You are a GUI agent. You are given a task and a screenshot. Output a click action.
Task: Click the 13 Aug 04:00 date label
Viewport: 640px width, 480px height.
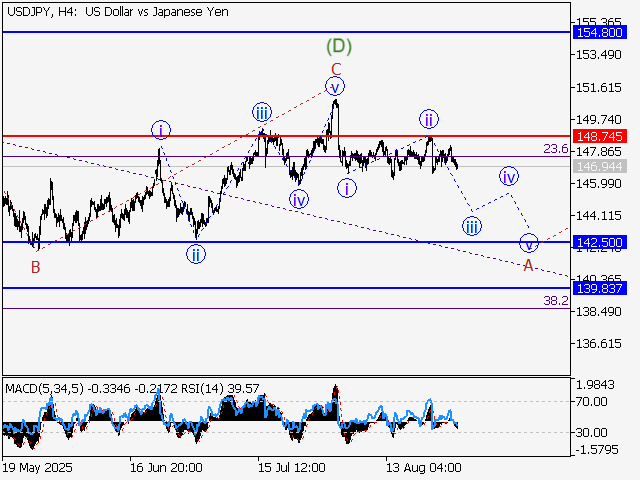tap(424, 467)
